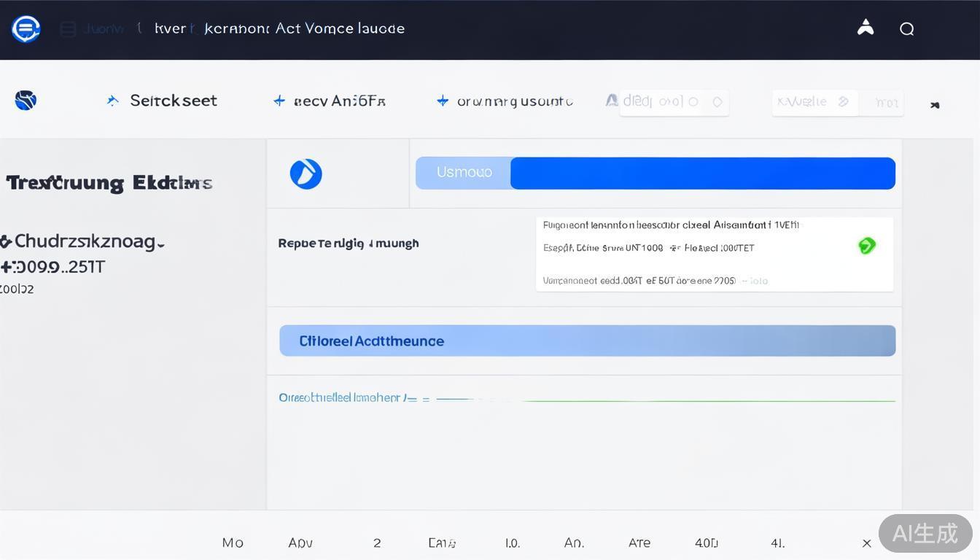Click the blue app logo in header
This screenshot has height=560, width=980.
(x=26, y=29)
